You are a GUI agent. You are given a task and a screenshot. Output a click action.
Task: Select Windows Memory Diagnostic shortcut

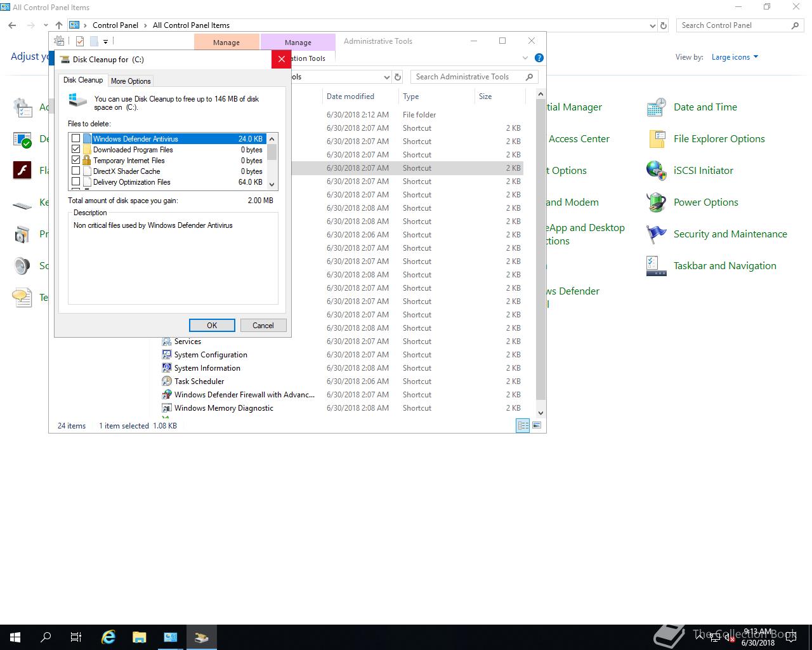(x=224, y=408)
